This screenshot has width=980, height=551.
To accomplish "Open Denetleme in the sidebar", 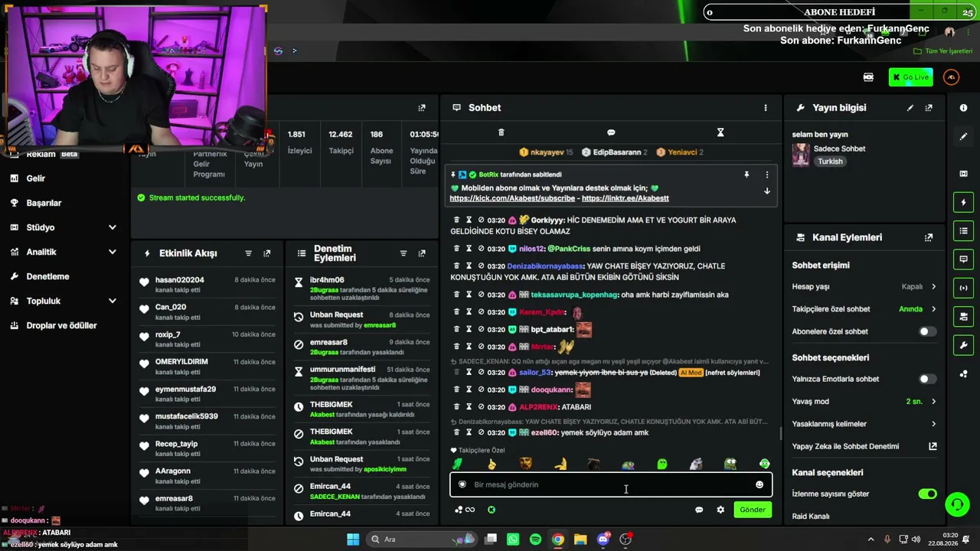I will click(x=47, y=276).
